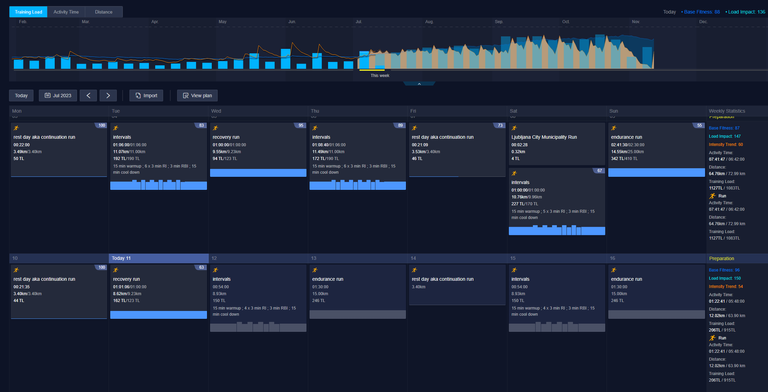This screenshot has height=392, width=768.
Task: Open the View plan button
Action: click(x=197, y=96)
